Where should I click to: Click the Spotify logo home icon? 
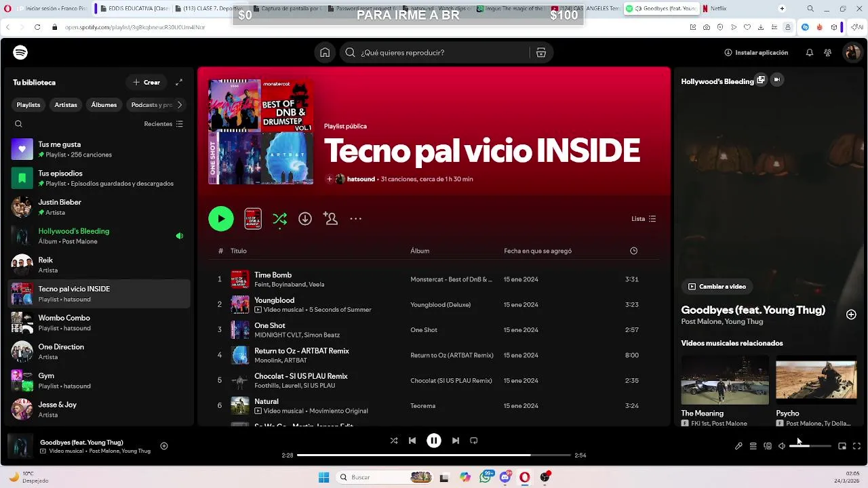tap(20, 53)
